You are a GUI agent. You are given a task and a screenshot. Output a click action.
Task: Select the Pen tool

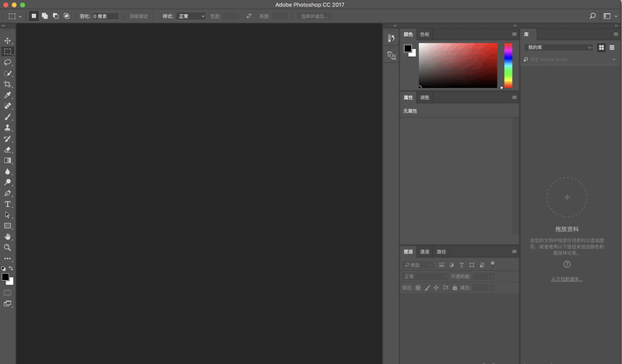8,193
